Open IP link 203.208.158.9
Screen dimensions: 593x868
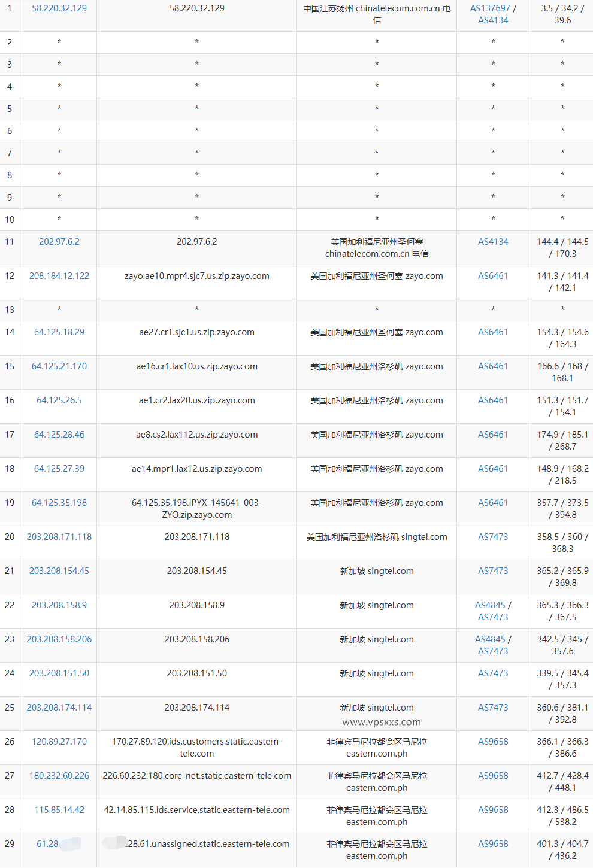point(59,605)
